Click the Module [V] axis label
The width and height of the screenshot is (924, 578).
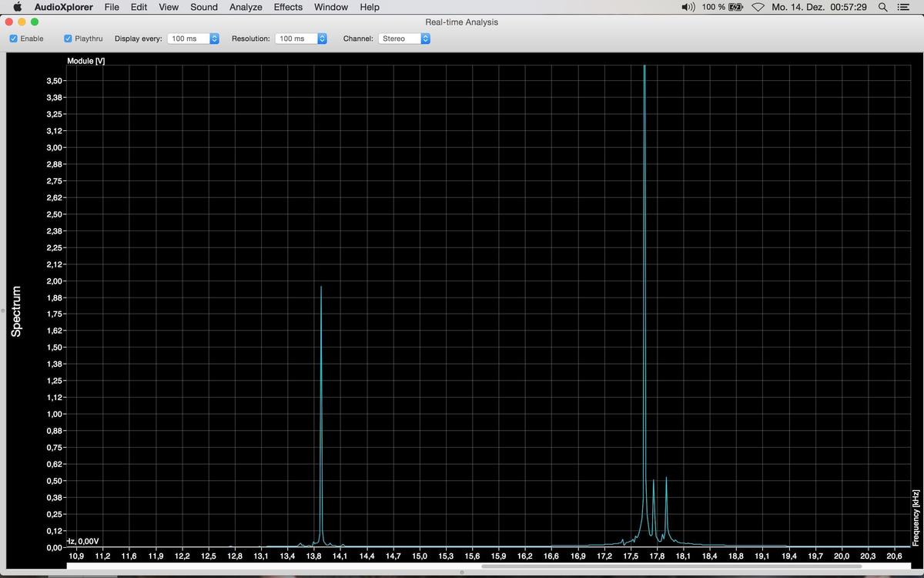pyautogui.click(x=86, y=61)
